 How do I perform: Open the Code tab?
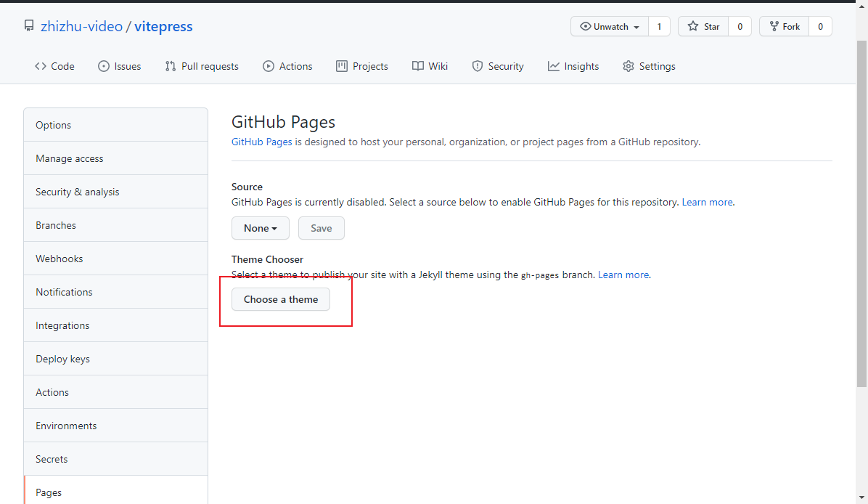54,67
